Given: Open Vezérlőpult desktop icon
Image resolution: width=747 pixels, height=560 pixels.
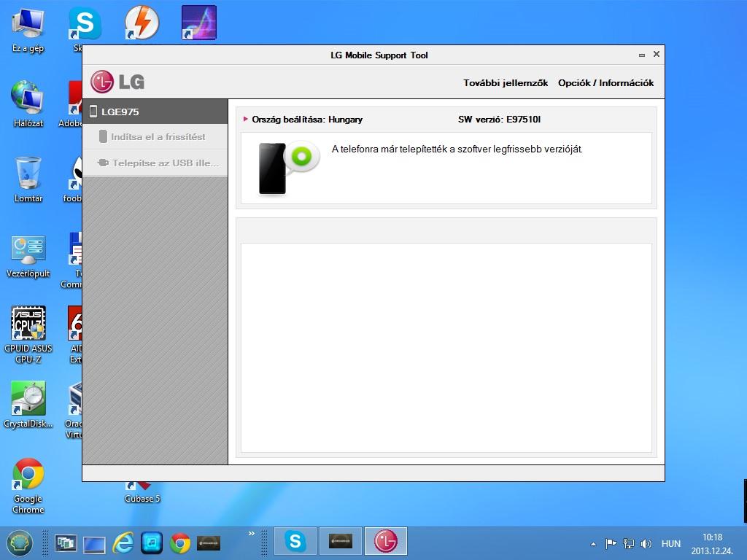Looking at the screenshot, I should (28, 256).
